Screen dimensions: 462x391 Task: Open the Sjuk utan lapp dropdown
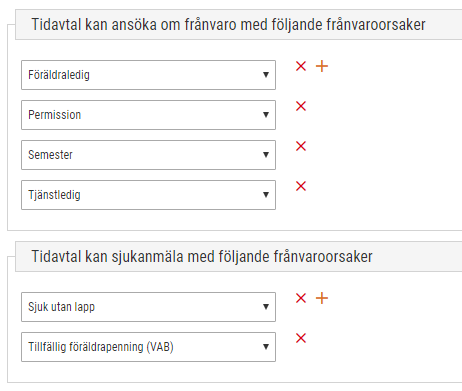(x=148, y=307)
